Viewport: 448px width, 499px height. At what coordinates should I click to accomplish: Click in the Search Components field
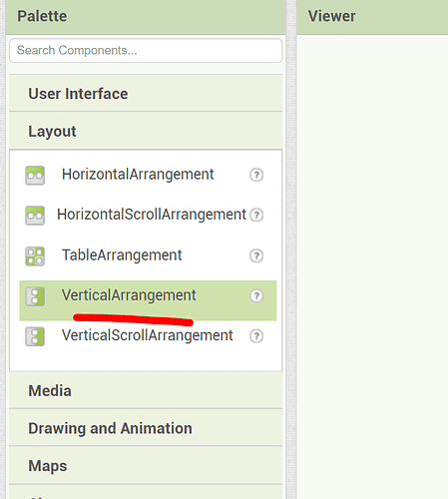146,51
